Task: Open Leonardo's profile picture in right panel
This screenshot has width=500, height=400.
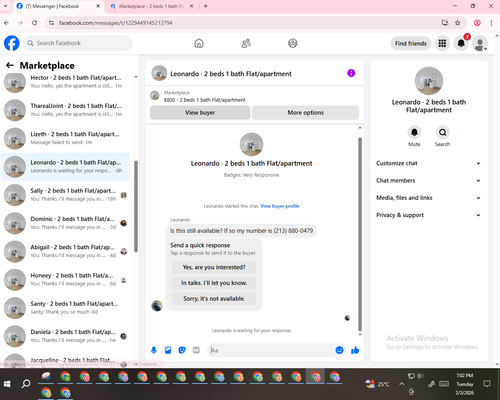Action: (x=429, y=81)
